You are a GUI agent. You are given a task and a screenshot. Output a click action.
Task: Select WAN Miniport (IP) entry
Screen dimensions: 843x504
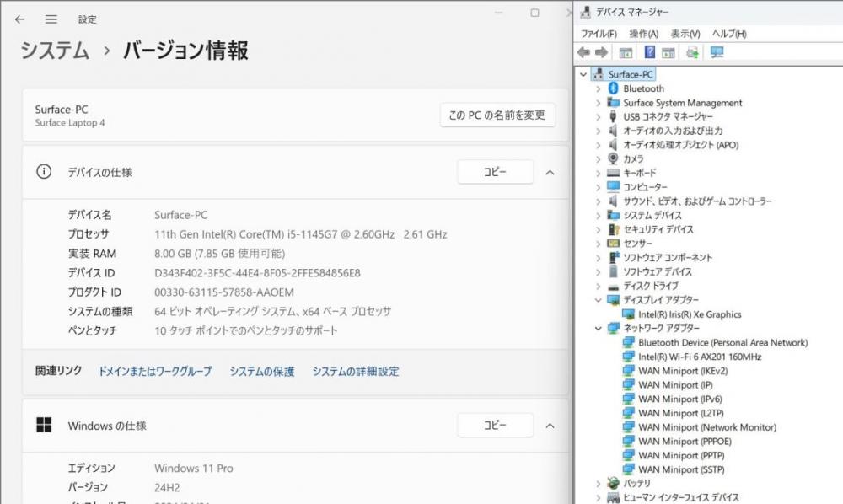[675, 384]
